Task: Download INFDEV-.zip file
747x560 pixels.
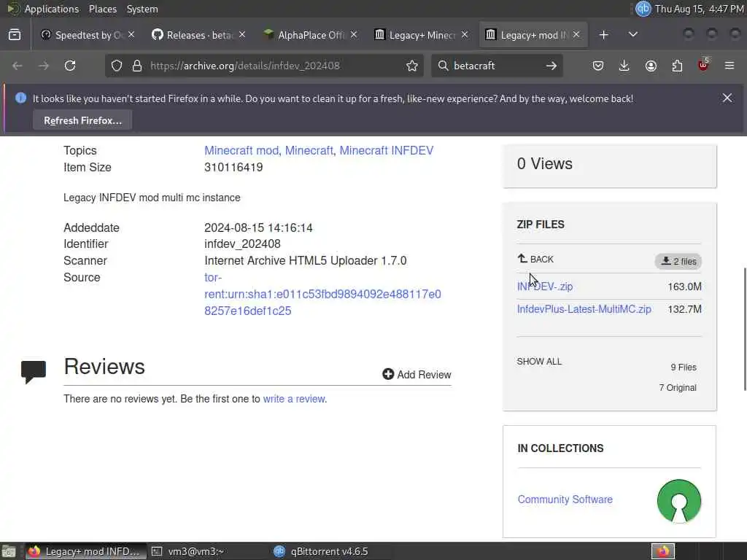Action: click(x=545, y=286)
